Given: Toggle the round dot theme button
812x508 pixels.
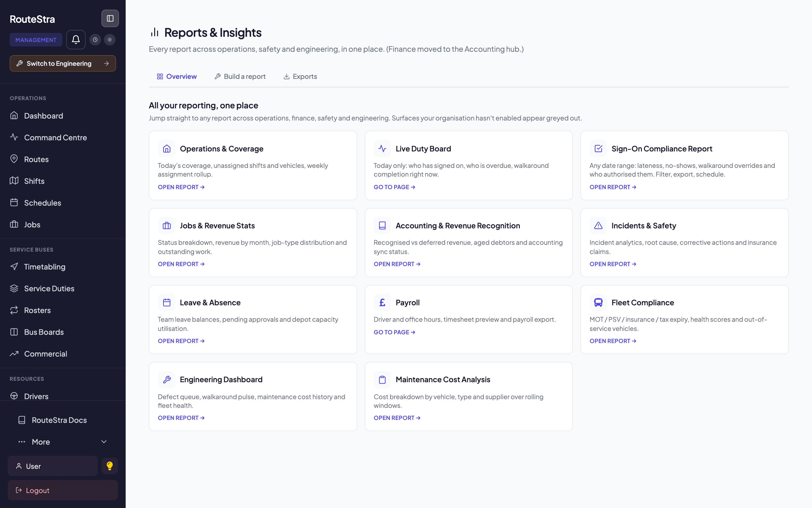Looking at the screenshot, I should [x=110, y=40].
